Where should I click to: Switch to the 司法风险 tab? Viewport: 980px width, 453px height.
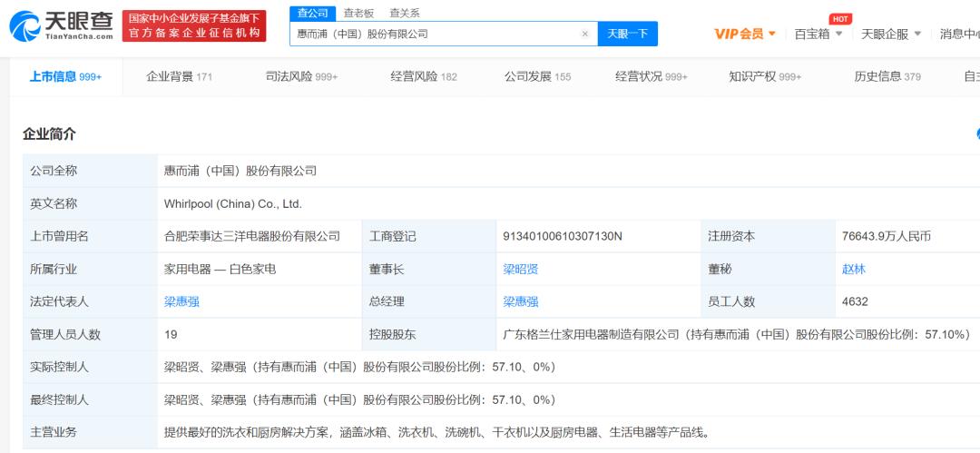point(302,77)
